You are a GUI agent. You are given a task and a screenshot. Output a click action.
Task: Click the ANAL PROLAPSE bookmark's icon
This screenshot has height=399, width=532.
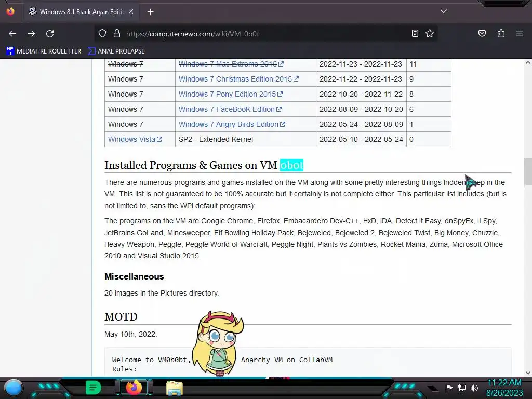(x=91, y=51)
